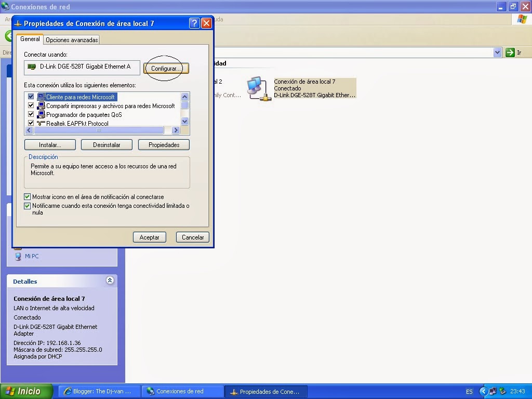Click Dirección IP: 192.168.1.36 text
The height and width of the screenshot is (399, 532).
[47, 343]
